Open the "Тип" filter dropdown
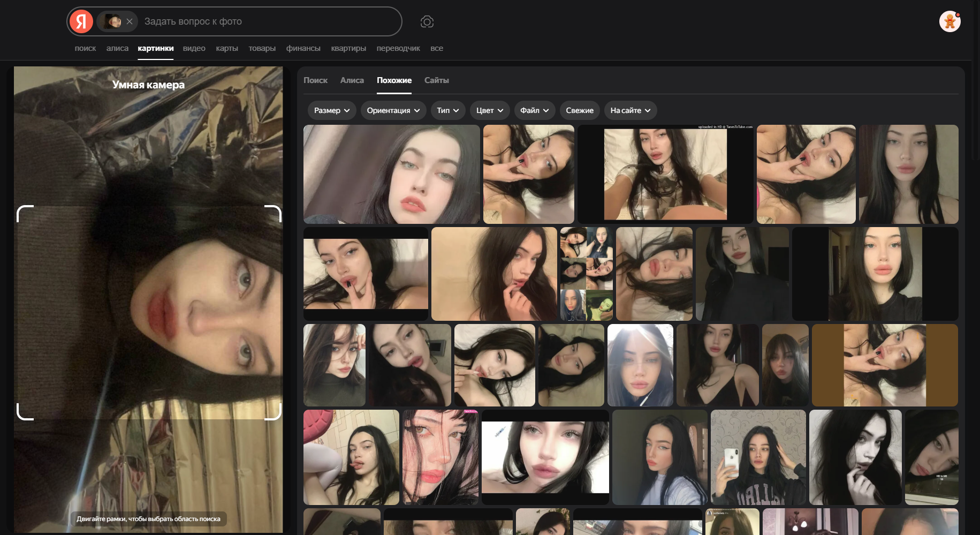The height and width of the screenshot is (535, 980). 448,110
